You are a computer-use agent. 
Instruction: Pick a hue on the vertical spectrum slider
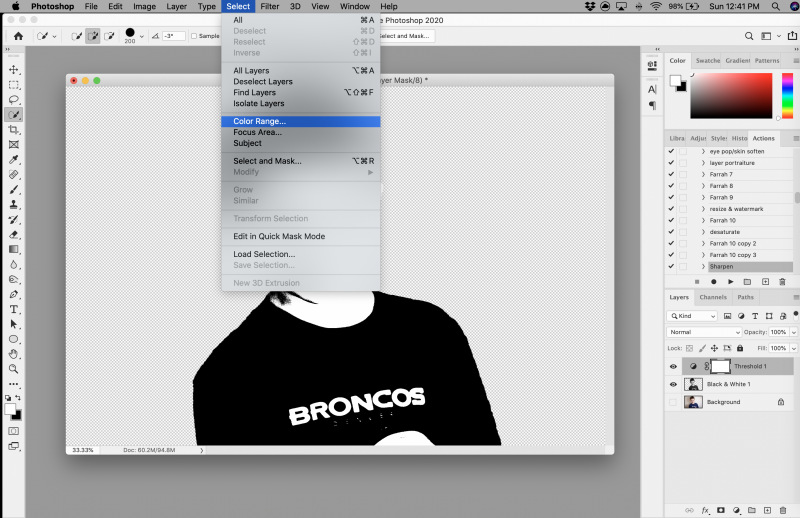pyautogui.click(x=787, y=95)
